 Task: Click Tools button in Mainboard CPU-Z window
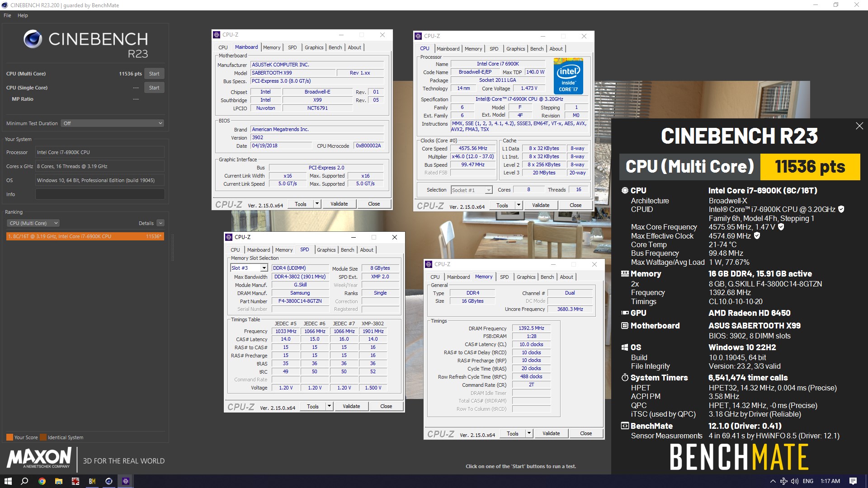[301, 204]
